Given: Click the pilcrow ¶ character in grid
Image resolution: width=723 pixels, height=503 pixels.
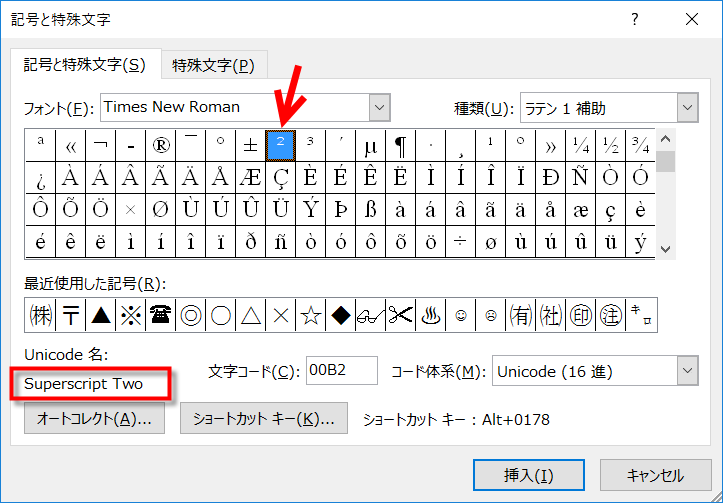Looking at the screenshot, I should click(x=400, y=145).
